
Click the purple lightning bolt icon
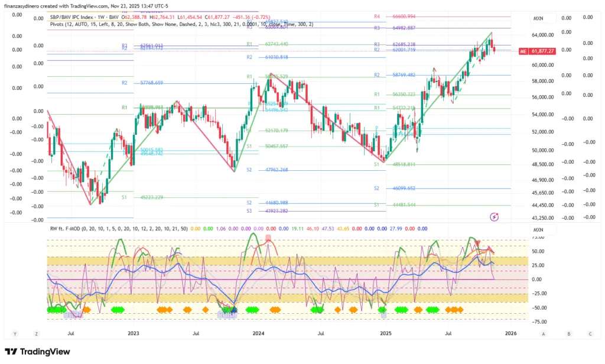495,217
